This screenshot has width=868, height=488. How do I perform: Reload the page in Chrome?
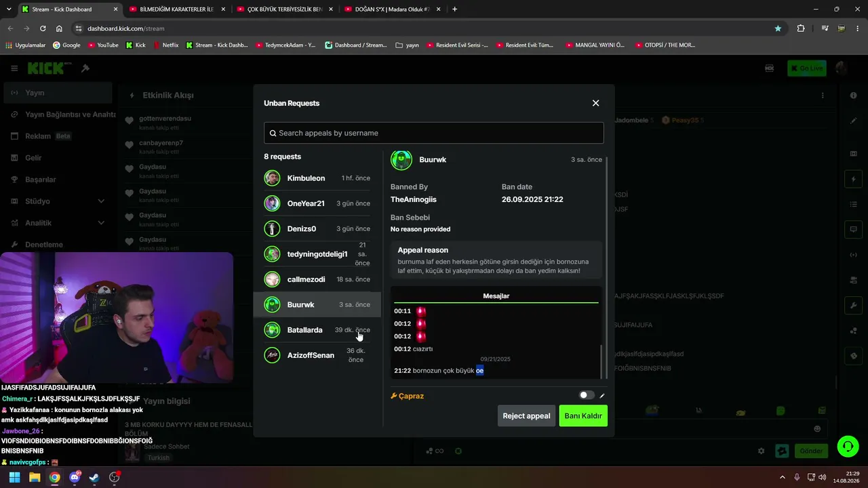coord(43,28)
